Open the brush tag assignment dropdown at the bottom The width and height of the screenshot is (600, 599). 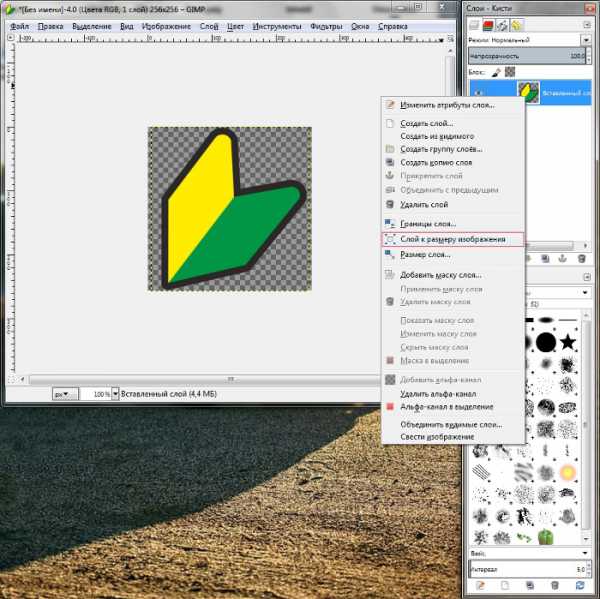tap(585, 553)
